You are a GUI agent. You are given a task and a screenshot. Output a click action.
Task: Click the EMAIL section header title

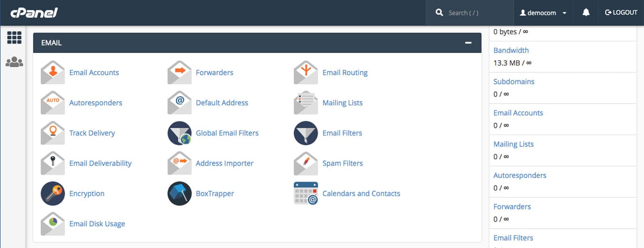coord(52,43)
